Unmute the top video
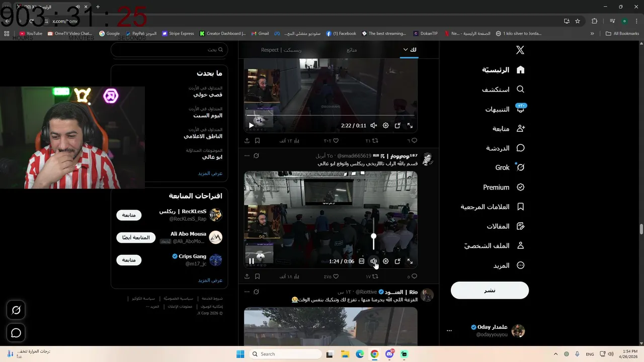This screenshot has width=644, height=362. [x=373, y=126]
